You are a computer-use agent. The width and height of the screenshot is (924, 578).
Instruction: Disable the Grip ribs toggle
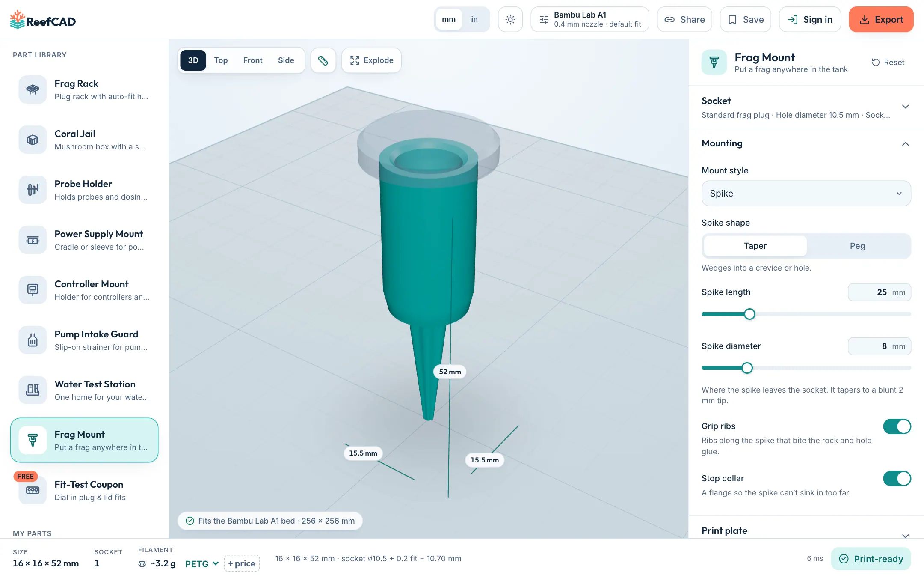(897, 426)
